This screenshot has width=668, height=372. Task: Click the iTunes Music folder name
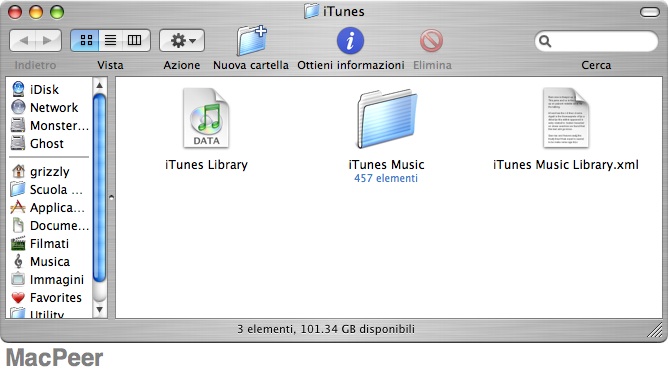point(386,164)
